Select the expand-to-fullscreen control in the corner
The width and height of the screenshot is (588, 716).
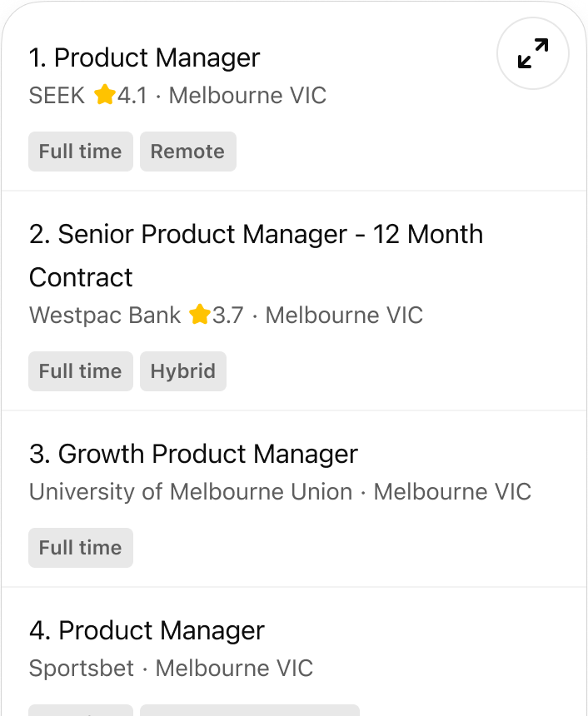pyautogui.click(x=532, y=53)
